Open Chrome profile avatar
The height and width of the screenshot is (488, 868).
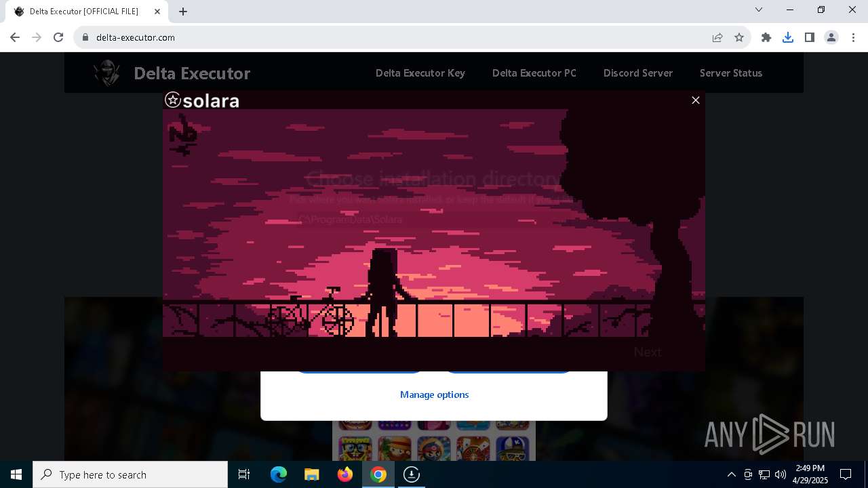point(831,37)
